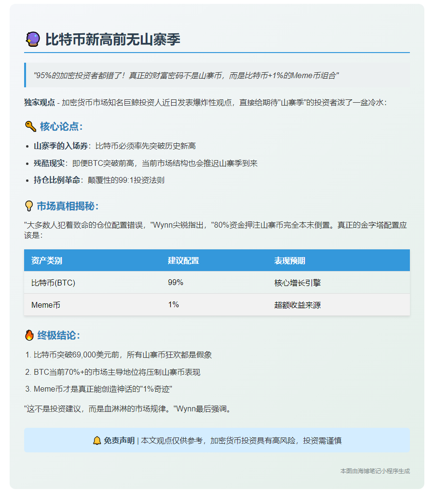Click the Meme币 table cell
This screenshot has width=434, height=504.
(46, 305)
